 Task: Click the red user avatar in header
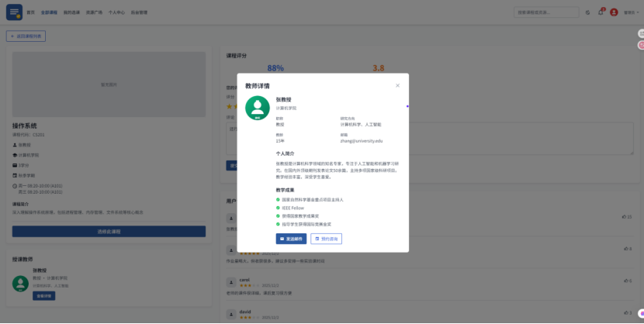[x=614, y=12]
